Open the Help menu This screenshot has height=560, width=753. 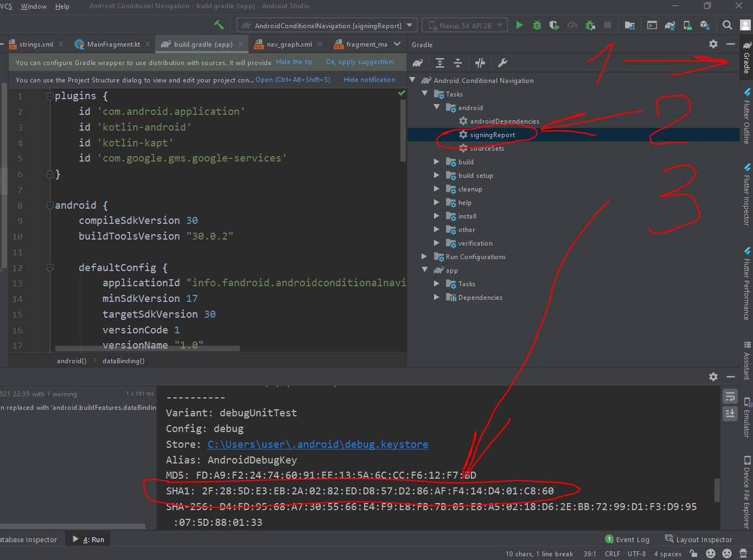[62, 6]
